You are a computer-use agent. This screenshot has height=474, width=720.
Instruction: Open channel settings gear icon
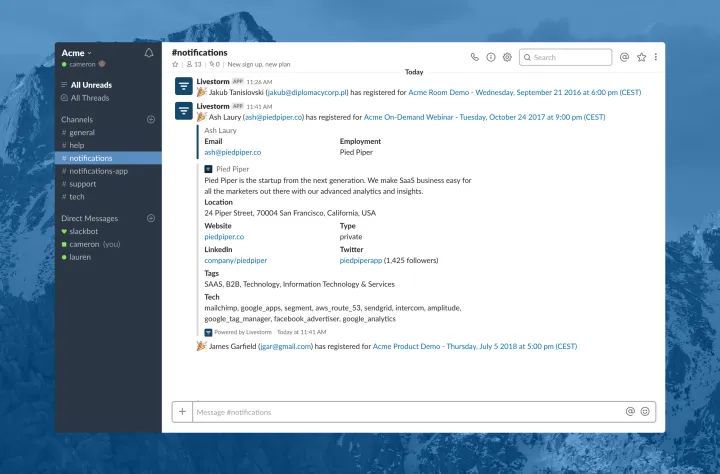(507, 57)
